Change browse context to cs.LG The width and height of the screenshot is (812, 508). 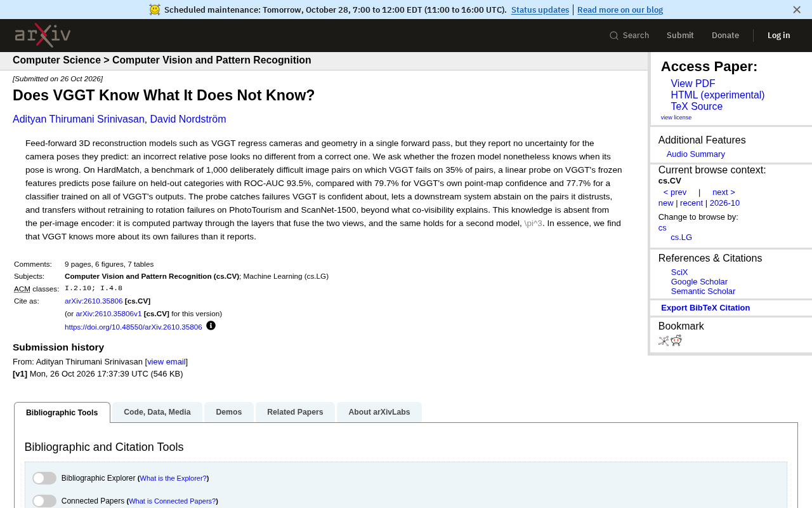[681, 237]
